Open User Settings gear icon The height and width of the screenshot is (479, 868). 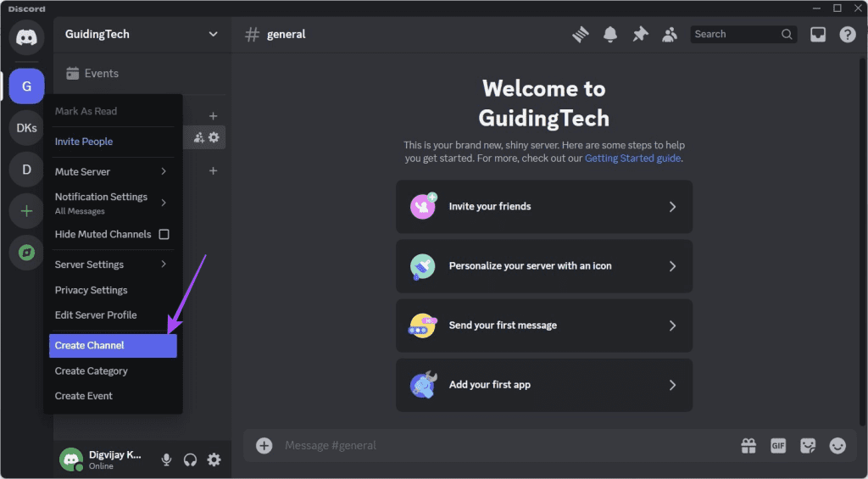point(214,459)
